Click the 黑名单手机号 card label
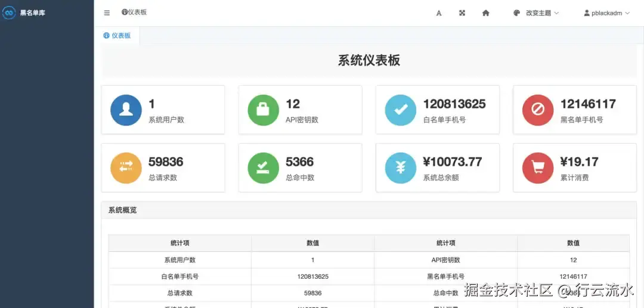The image size is (644, 308). click(581, 120)
